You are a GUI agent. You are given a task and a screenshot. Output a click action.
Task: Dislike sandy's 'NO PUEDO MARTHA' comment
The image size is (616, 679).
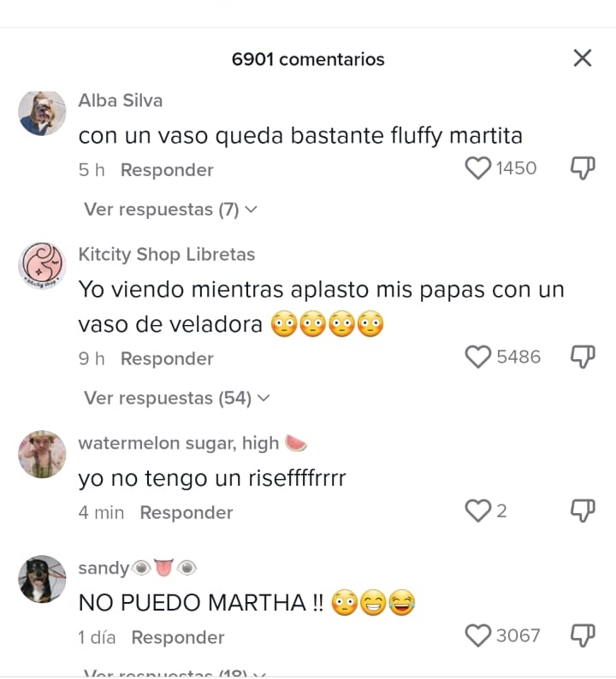click(x=583, y=635)
